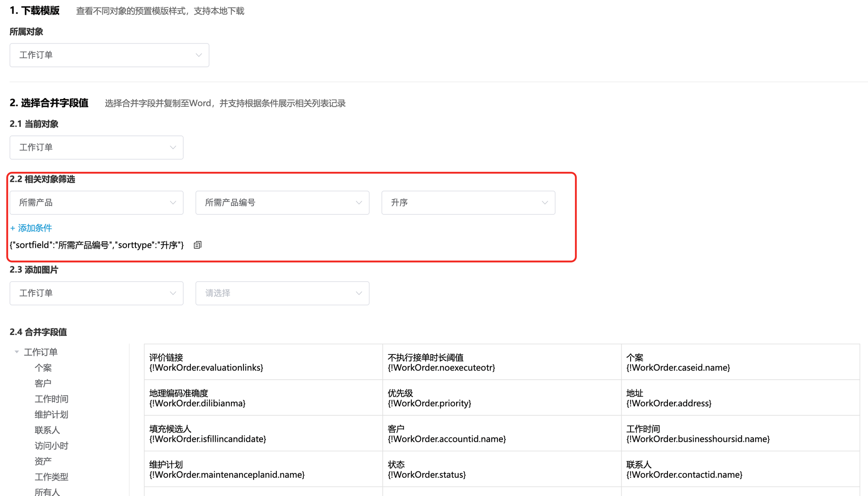Open the 所需产品编号 sort field dropdown

282,203
